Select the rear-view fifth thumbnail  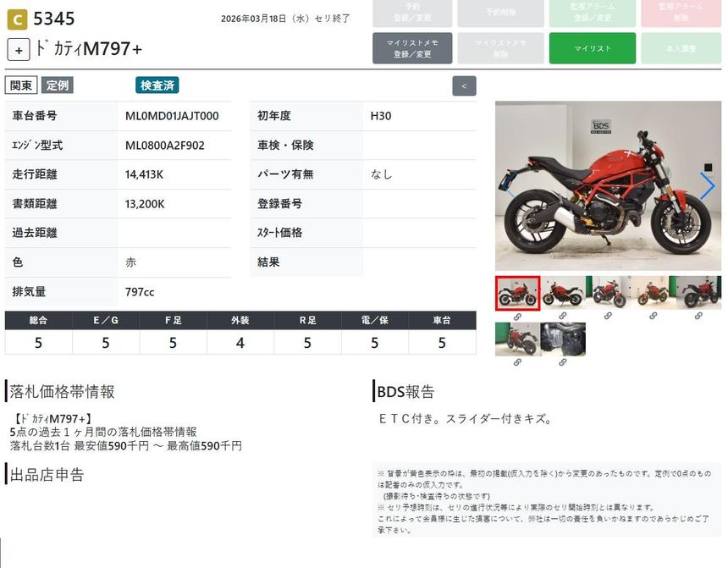(698, 292)
